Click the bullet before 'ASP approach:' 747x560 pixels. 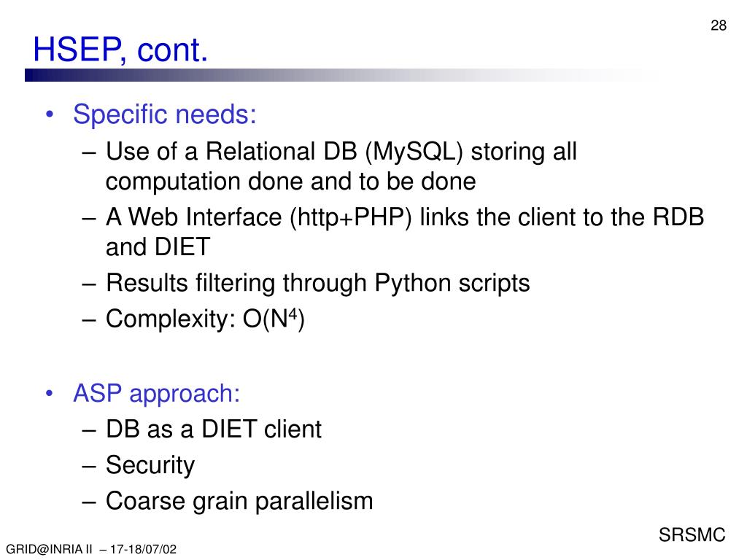(x=50, y=394)
